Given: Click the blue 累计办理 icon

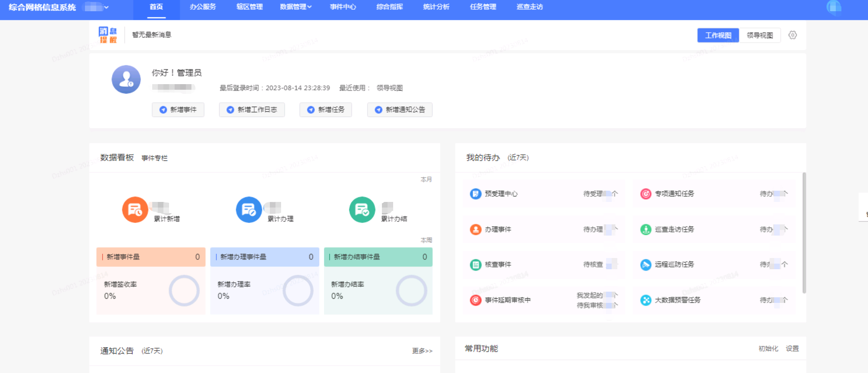Looking at the screenshot, I should click(249, 210).
